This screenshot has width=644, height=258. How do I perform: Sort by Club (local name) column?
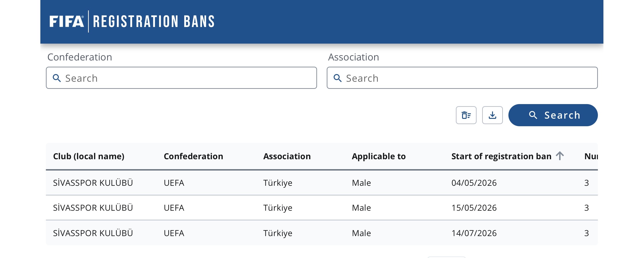(89, 156)
